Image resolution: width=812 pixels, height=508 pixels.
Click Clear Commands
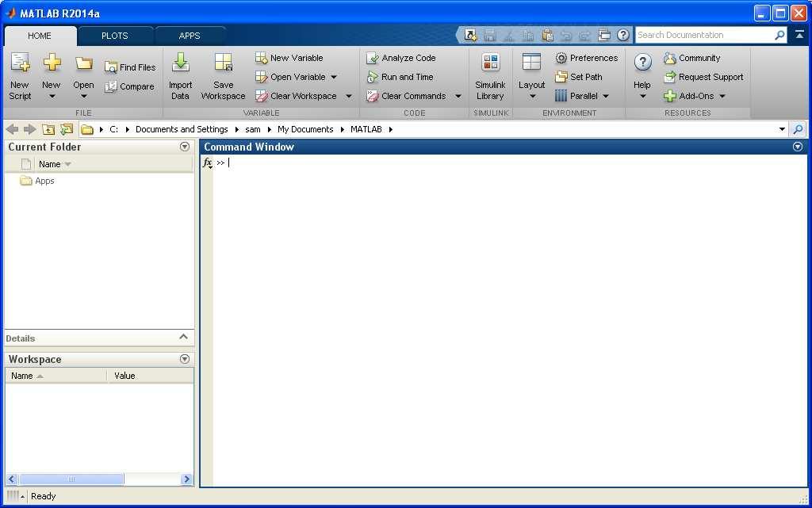(x=406, y=96)
